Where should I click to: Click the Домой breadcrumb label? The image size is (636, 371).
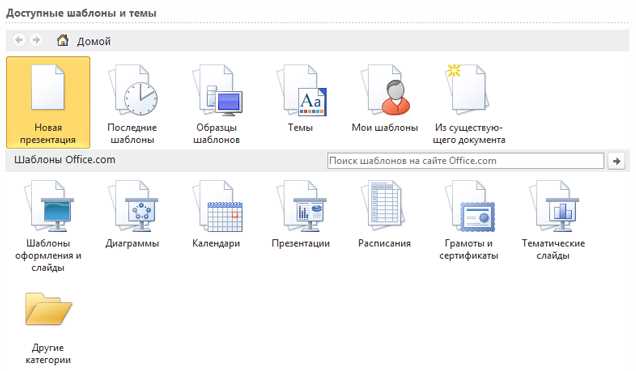[x=94, y=41]
